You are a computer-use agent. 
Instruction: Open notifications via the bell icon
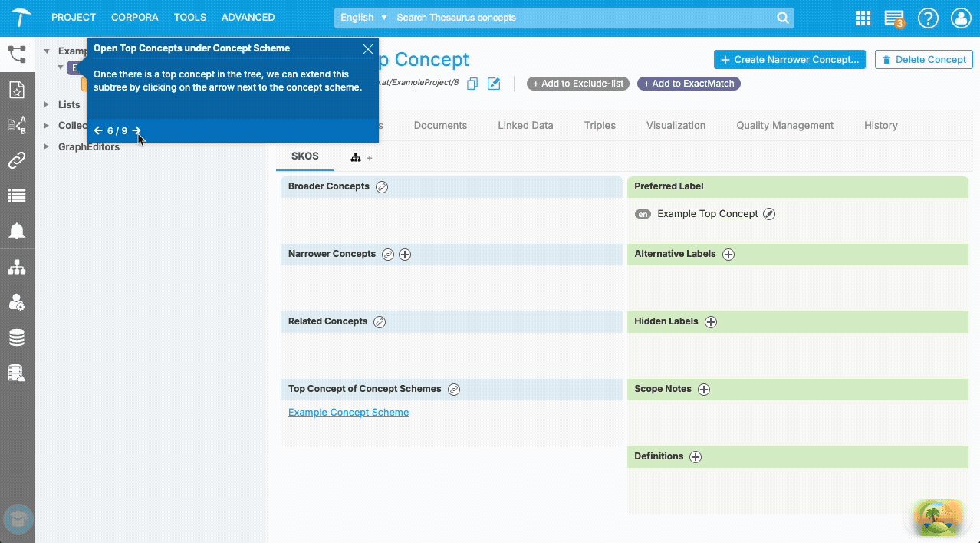click(x=17, y=231)
